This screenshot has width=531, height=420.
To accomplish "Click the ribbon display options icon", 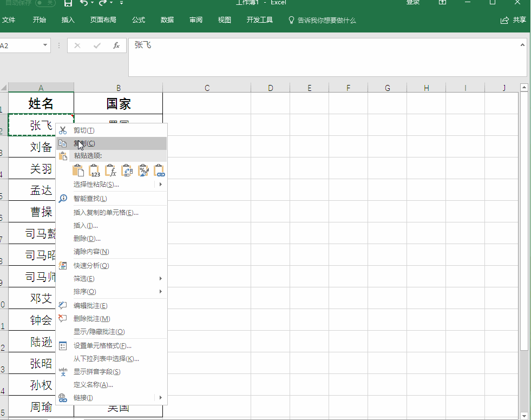I will coord(442,2).
